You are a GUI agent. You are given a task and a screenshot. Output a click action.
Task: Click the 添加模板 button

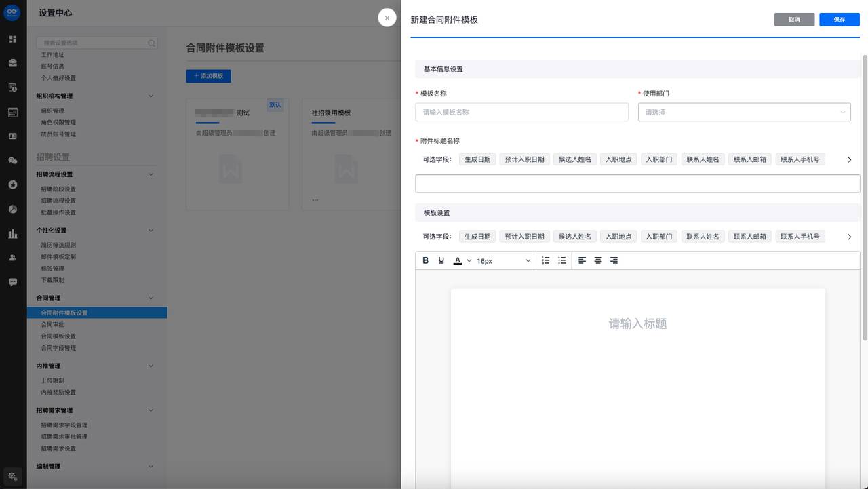[208, 76]
